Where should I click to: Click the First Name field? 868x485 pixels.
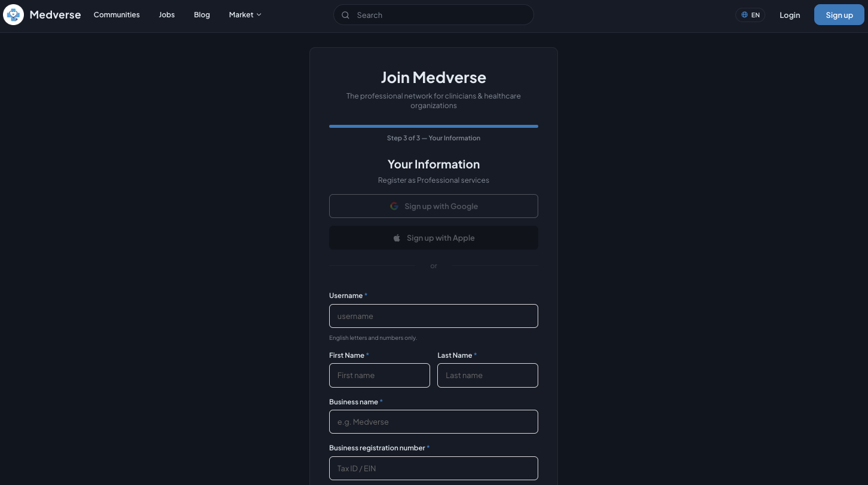click(x=379, y=375)
